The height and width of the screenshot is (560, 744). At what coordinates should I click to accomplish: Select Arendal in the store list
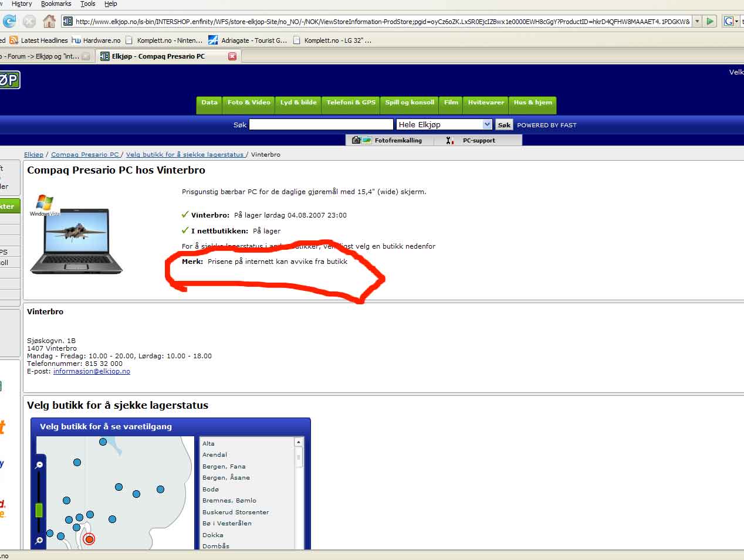[x=215, y=454]
